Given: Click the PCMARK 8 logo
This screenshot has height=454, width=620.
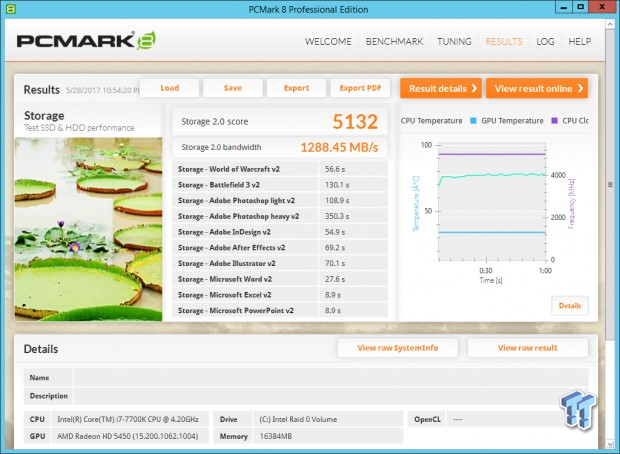Looking at the screenshot, I should 86,41.
